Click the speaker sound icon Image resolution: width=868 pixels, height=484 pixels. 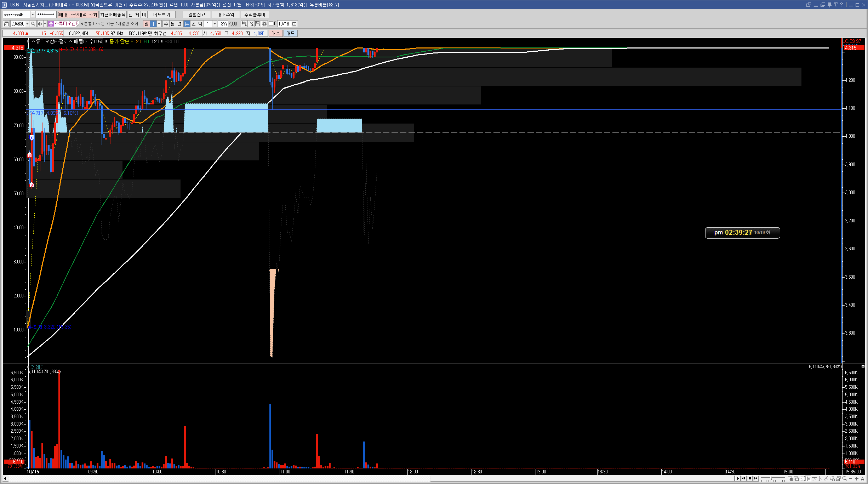(40, 24)
